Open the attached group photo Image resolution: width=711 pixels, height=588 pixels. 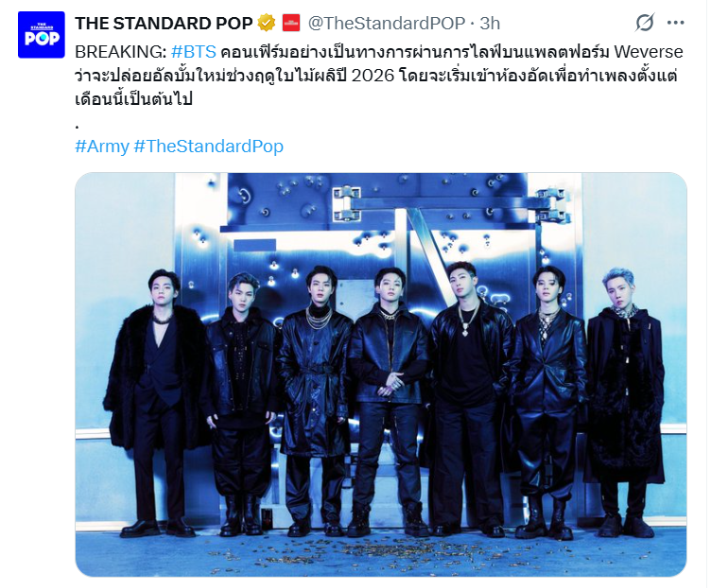pos(380,374)
